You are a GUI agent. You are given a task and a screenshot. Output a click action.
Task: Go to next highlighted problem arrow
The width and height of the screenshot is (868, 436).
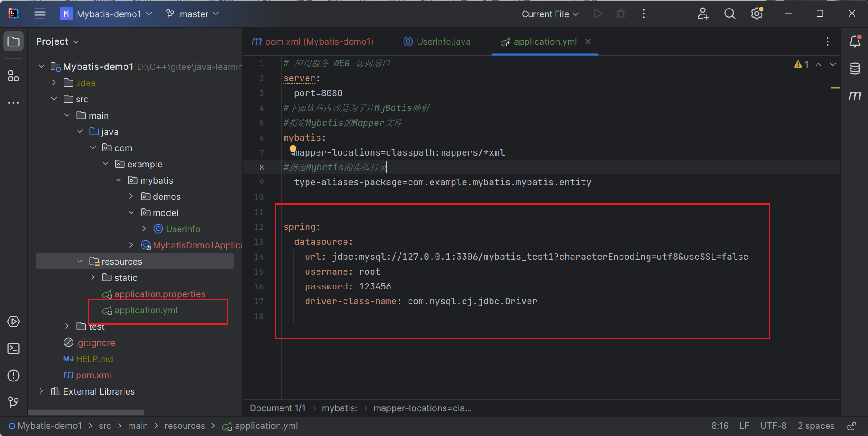click(833, 64)
